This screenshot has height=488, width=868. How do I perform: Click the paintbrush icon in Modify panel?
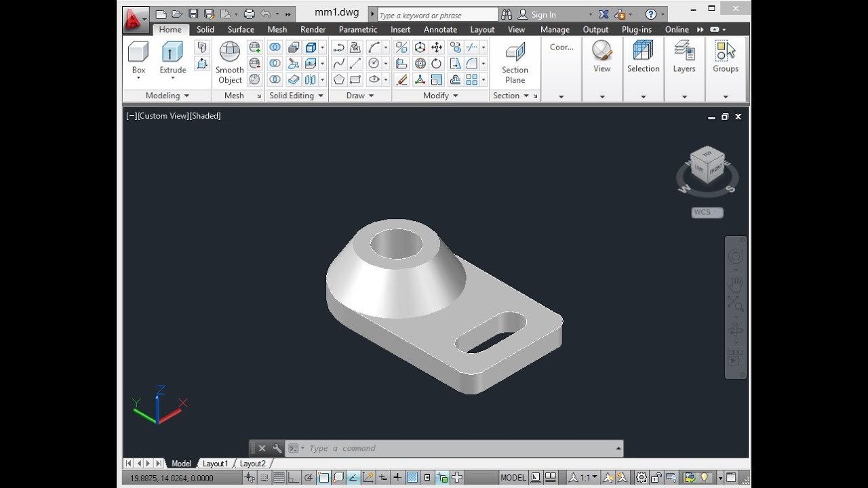(402, 79)
